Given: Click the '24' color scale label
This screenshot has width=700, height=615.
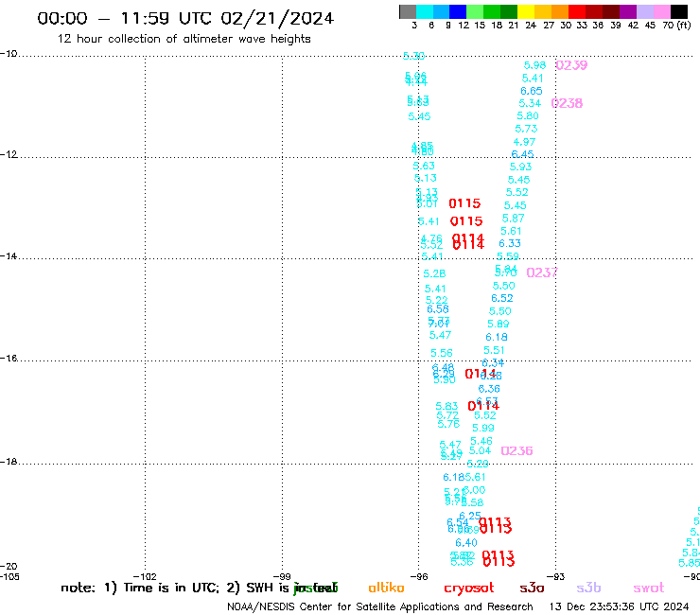Looking at the screenshot, I should (531, 26).
